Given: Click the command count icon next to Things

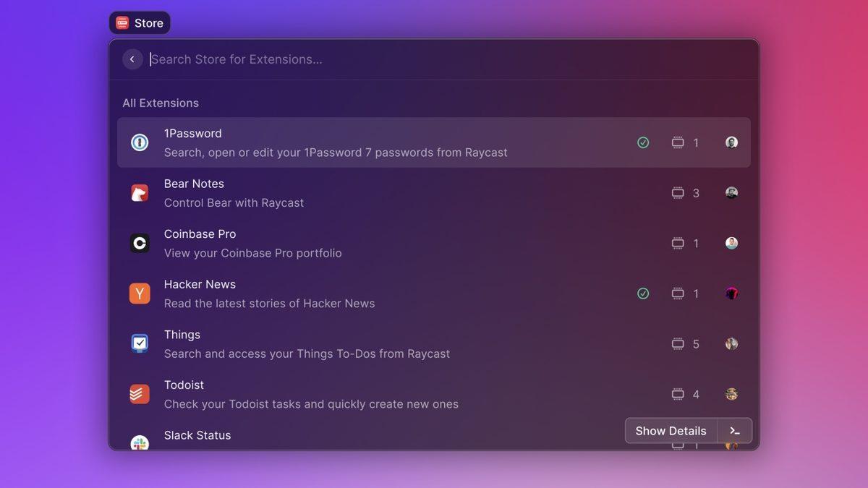Looking at the screenshot, I should point(677,343).
